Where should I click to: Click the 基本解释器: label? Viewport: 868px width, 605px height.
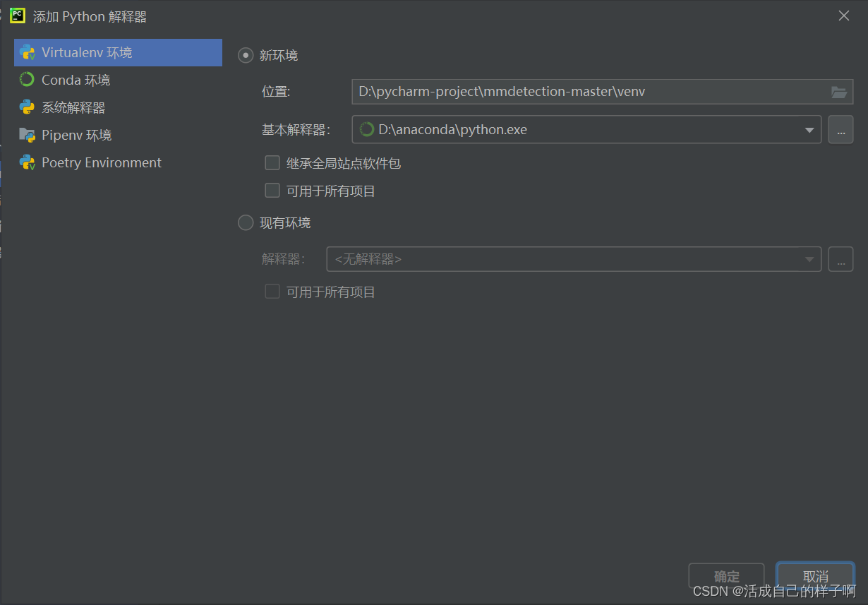[296, 130]
